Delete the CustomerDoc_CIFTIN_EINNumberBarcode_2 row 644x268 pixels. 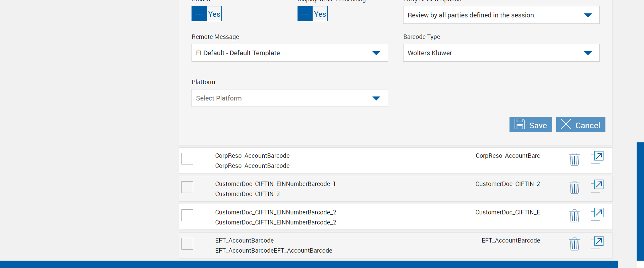coord(574,216)
